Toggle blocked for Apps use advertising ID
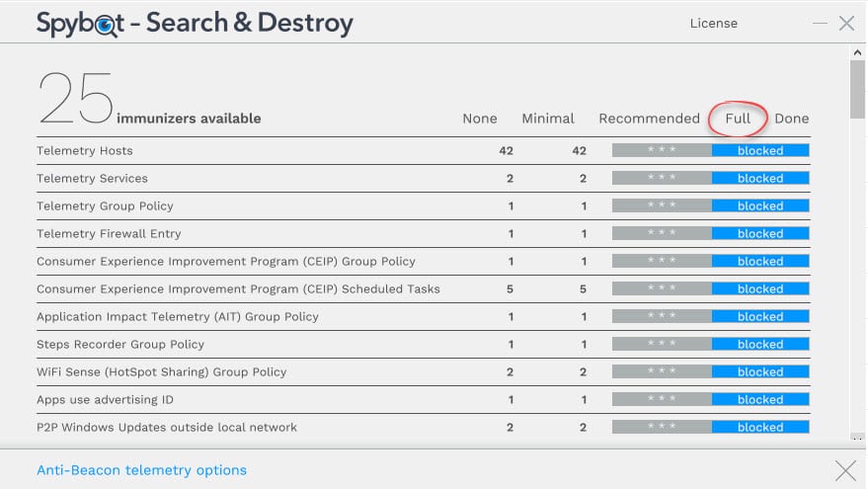The image size is (868, 489). click(760, 399)
